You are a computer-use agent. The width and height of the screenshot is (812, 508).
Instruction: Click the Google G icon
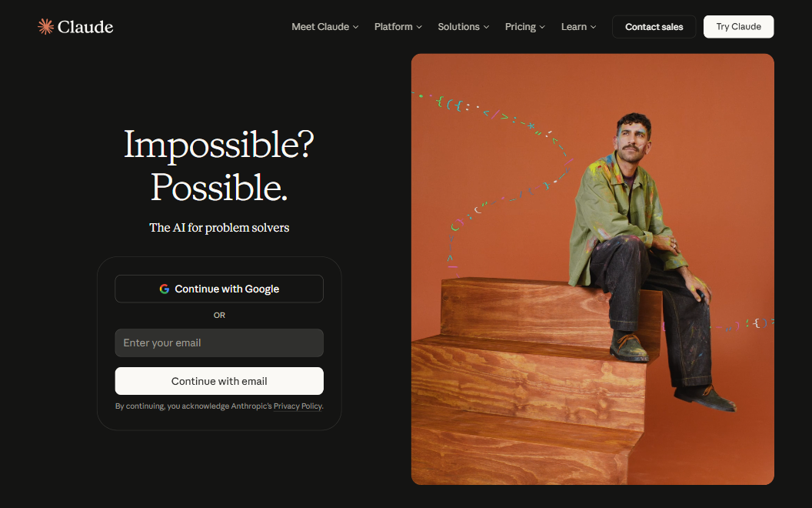[x=164, y=289]
